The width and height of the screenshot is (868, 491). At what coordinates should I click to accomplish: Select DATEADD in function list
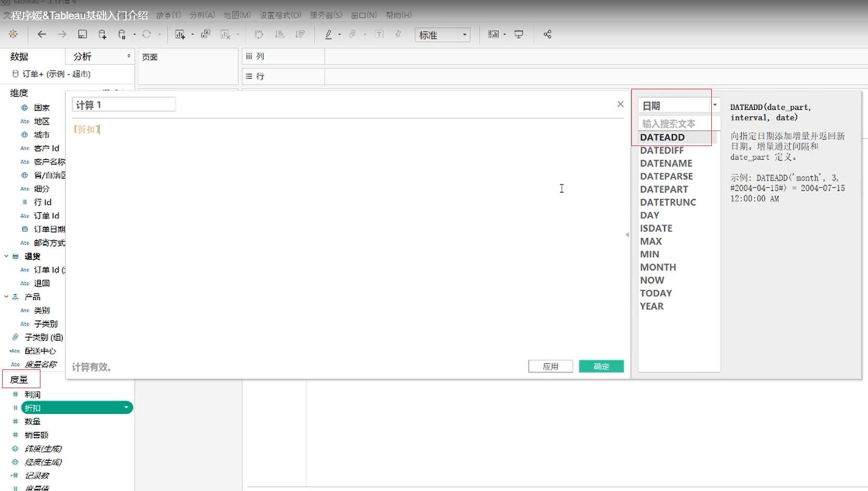[x=662, y=137]
